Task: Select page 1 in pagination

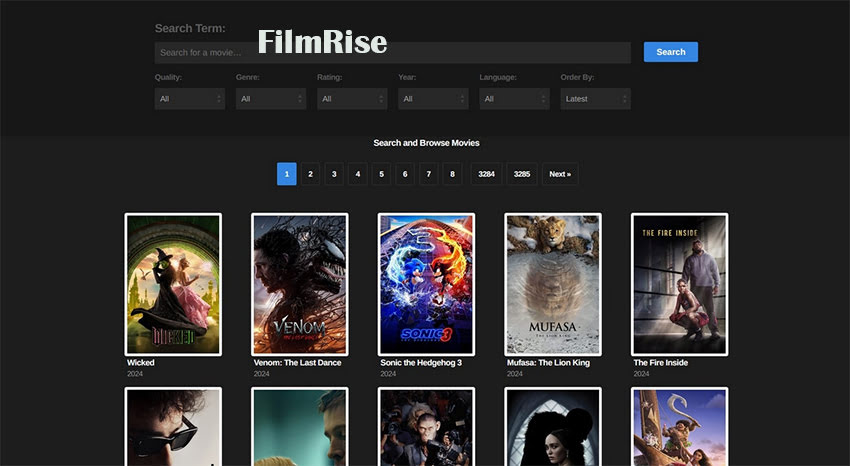Action: tap(287, 174)
